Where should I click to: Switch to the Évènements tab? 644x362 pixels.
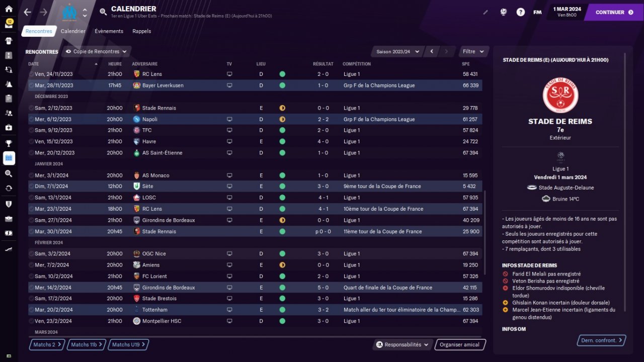pyautogui.click(x=109, y=31)
